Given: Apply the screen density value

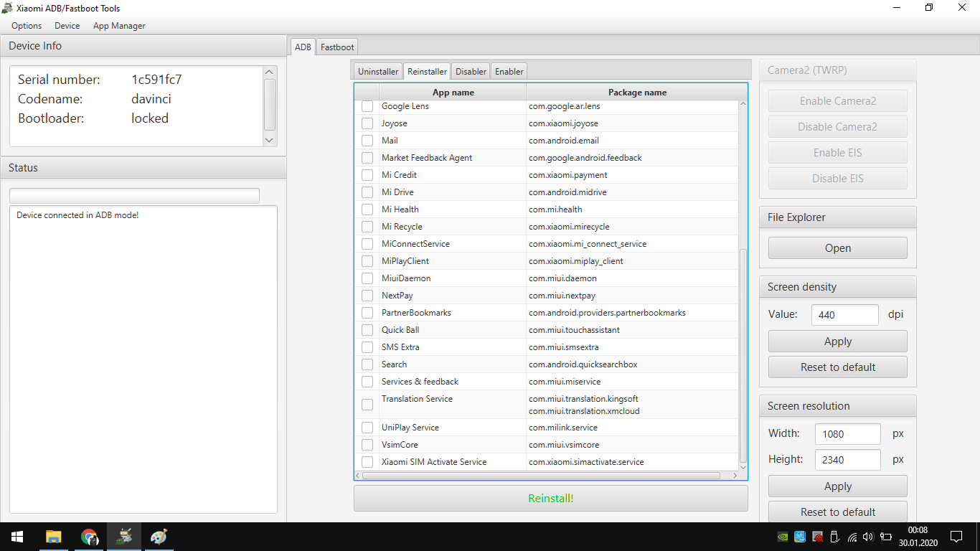Looking at the screenshot, I should (837, 342).
